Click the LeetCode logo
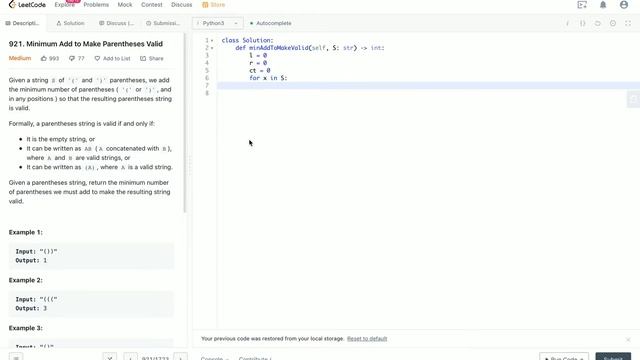 [x=27, y=5]
